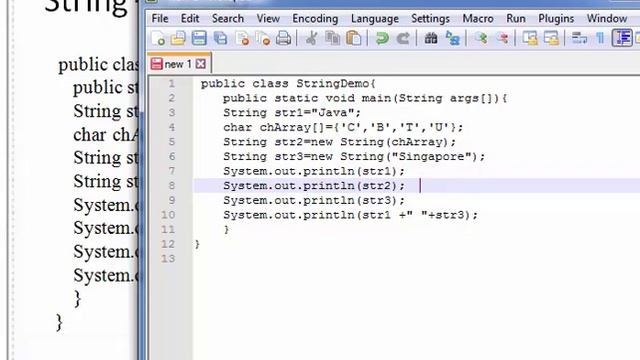This screenshot has height=360, width=640.
Task: Open the Edit menu
Action: [x=190, y=19]
